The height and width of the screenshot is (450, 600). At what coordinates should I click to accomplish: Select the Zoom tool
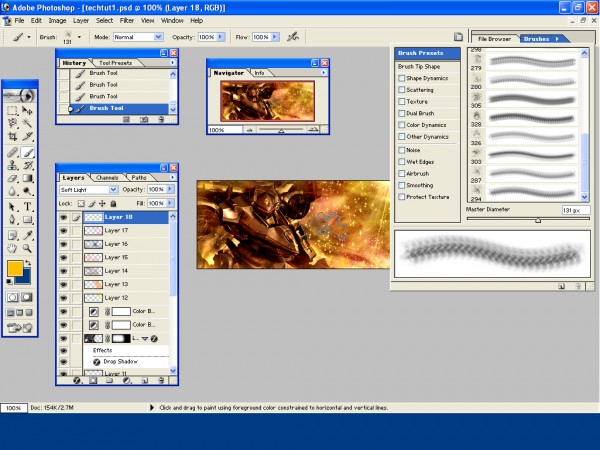click(27, 248)
